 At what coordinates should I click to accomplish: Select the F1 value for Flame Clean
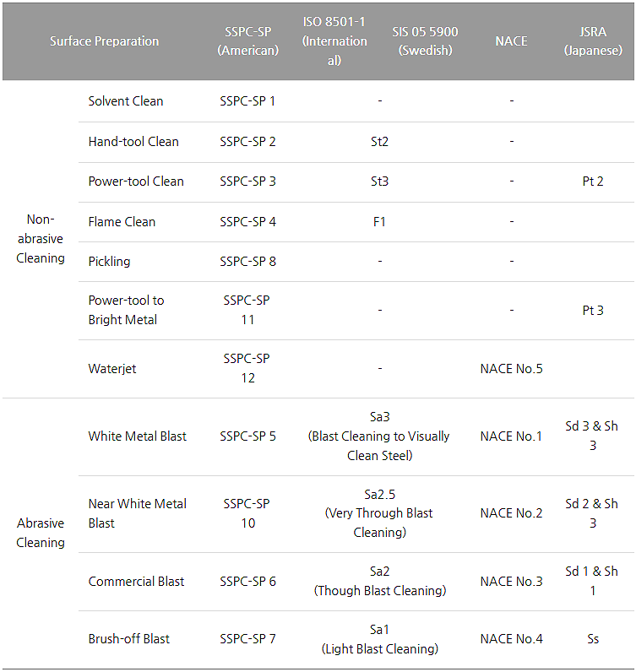pyautogui.click(x=379, y=222)
